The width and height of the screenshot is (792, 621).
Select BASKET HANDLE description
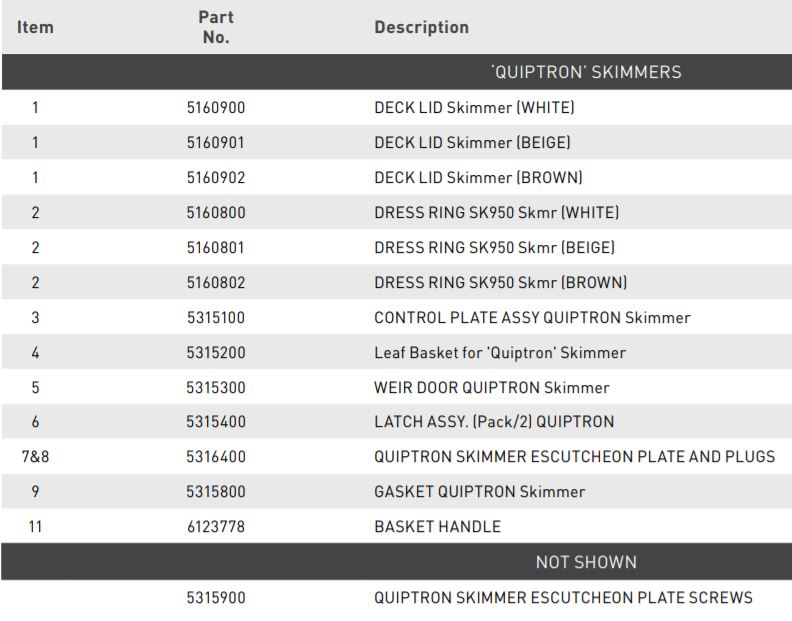[x=437, y=527]
